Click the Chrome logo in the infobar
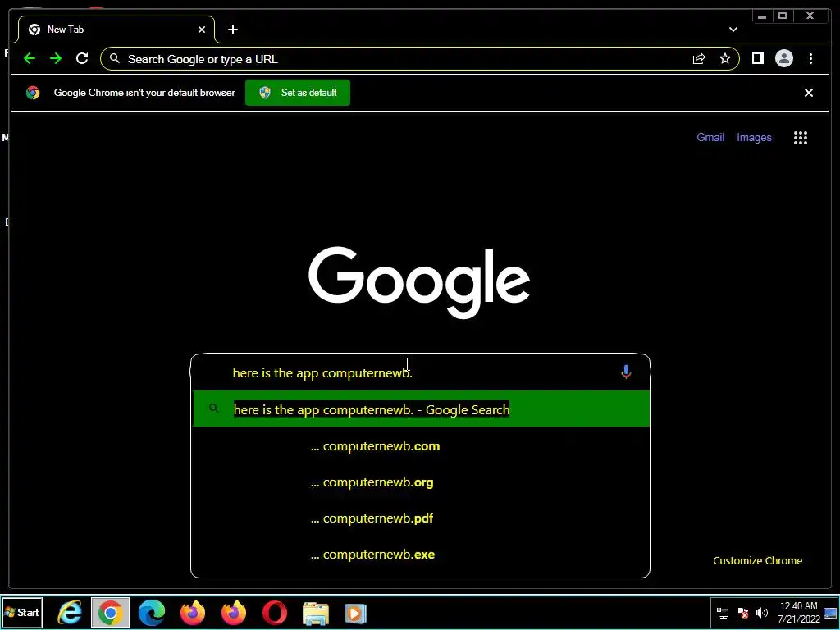Image resolution: width=840 pixels, height=630 pixels. pos(33,93)
